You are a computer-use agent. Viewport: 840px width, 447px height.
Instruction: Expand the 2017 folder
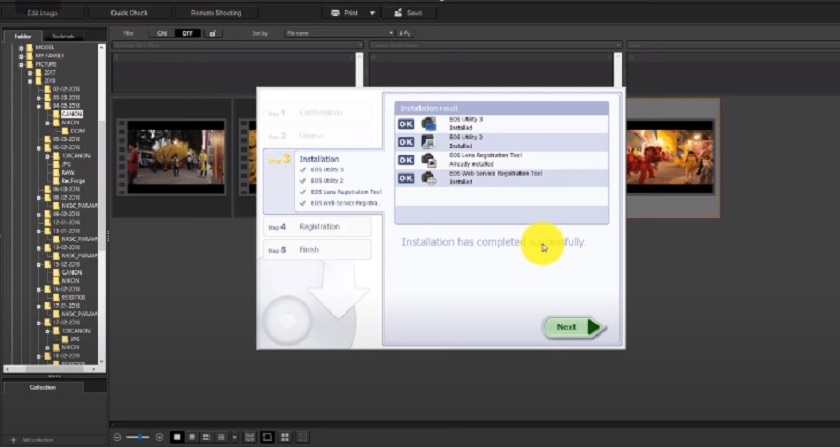[30, 72]
